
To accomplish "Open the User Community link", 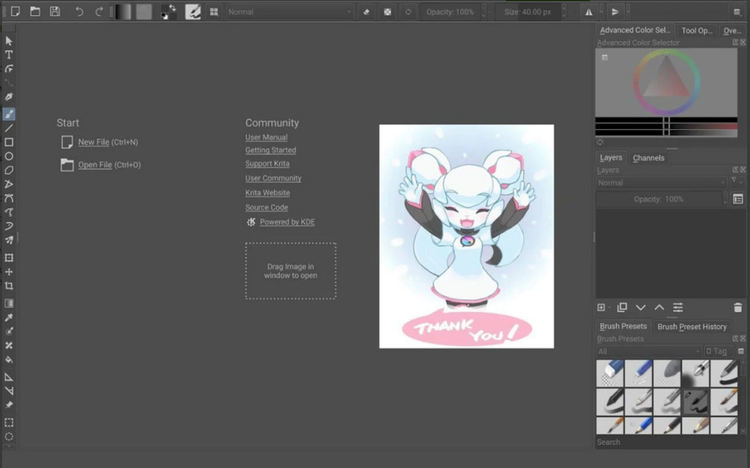I will (273, 178).
